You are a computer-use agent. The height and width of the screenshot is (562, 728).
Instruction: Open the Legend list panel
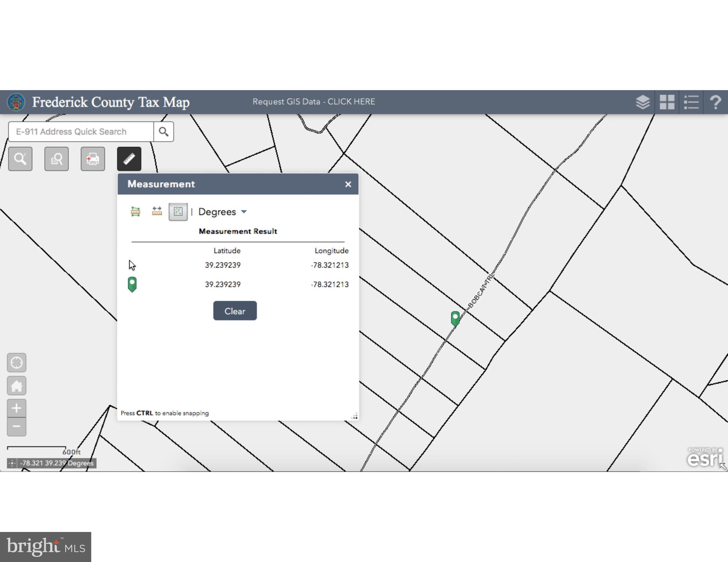[x=691, y=102]
